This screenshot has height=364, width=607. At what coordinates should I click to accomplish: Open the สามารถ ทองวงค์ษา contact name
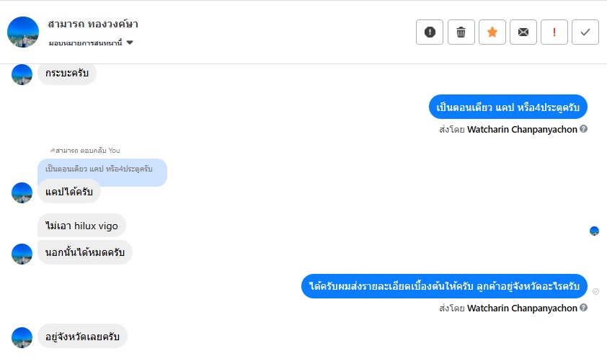click(x=93, y=24)
